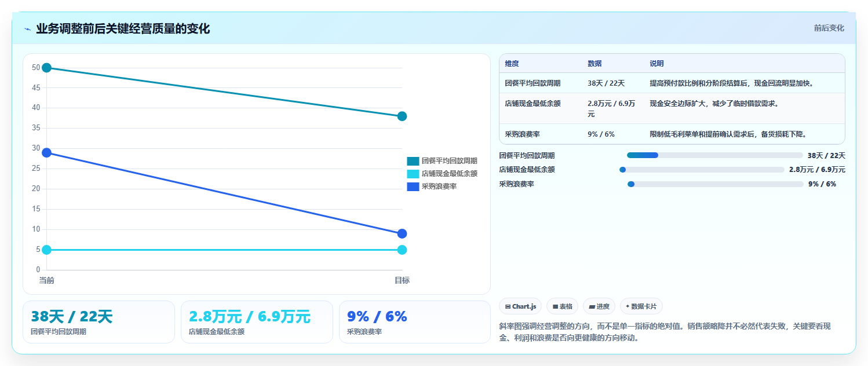This screenshot has height=366, width=868.
Task: Click the 目标 x-axis label
Action: (402, 280)
